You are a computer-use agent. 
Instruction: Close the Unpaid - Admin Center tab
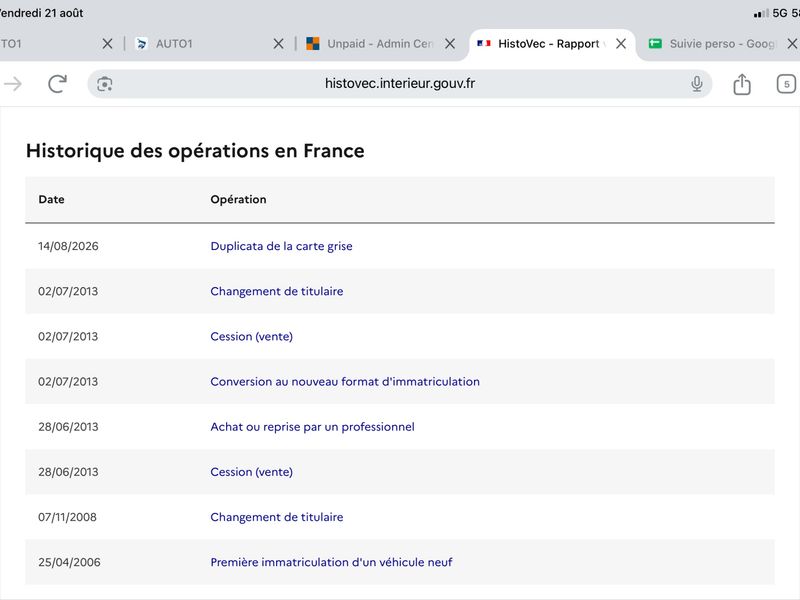point(449,44)
